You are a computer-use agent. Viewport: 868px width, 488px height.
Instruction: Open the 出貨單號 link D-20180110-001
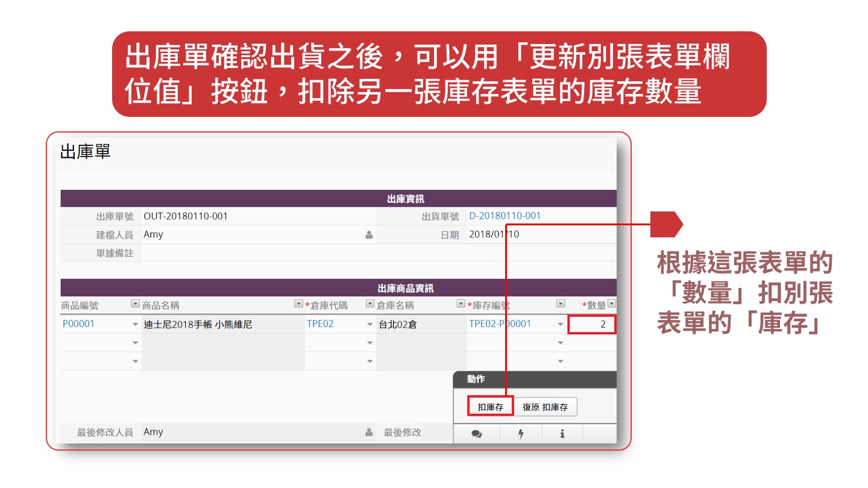pos(505,216)
